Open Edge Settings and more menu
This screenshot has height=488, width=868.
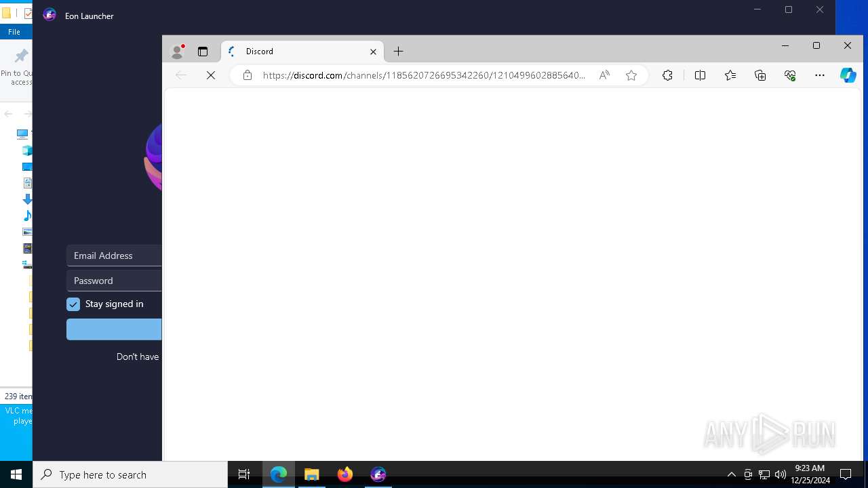coord(820,75)
